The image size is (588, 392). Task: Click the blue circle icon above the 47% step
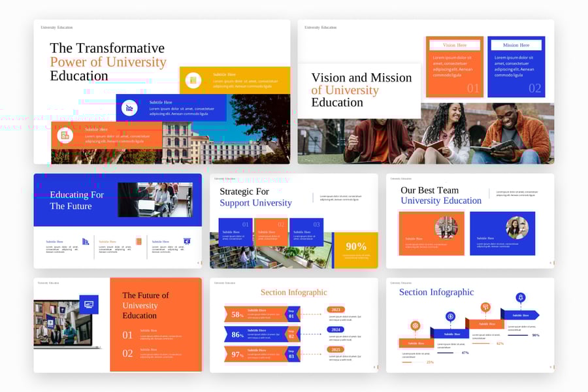pos(450,316)
